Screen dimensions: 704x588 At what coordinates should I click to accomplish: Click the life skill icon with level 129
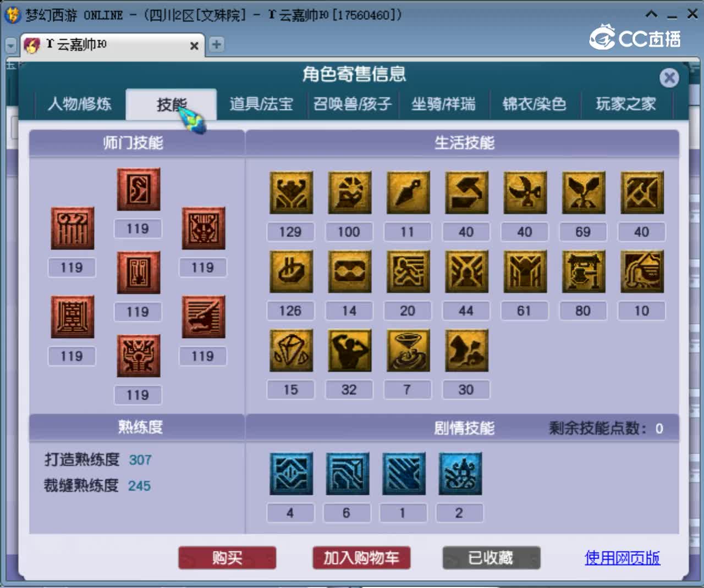click(x=291, y=192)
